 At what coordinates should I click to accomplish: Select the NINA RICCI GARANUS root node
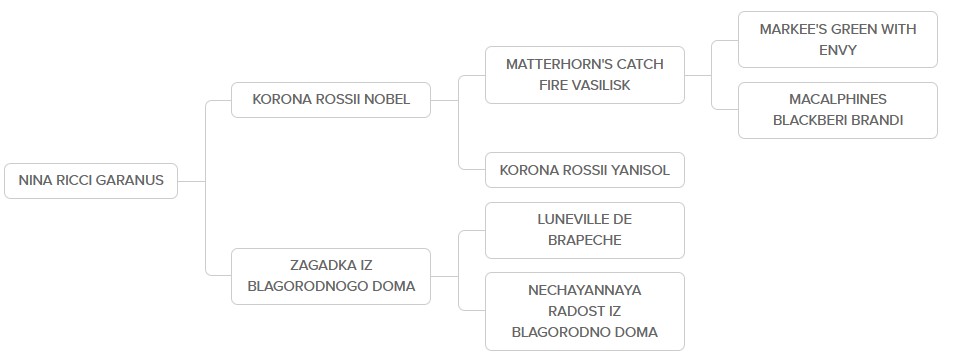click(x=91, y=181)
